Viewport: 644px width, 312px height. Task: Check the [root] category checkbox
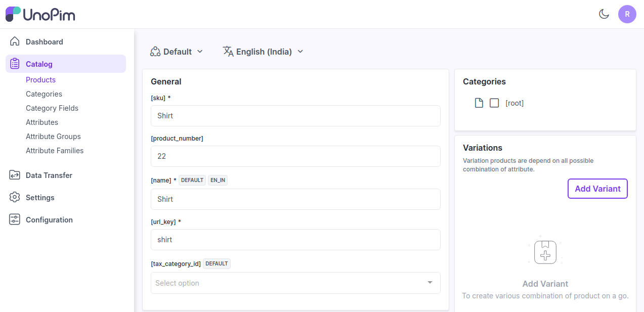pos(494,103)
